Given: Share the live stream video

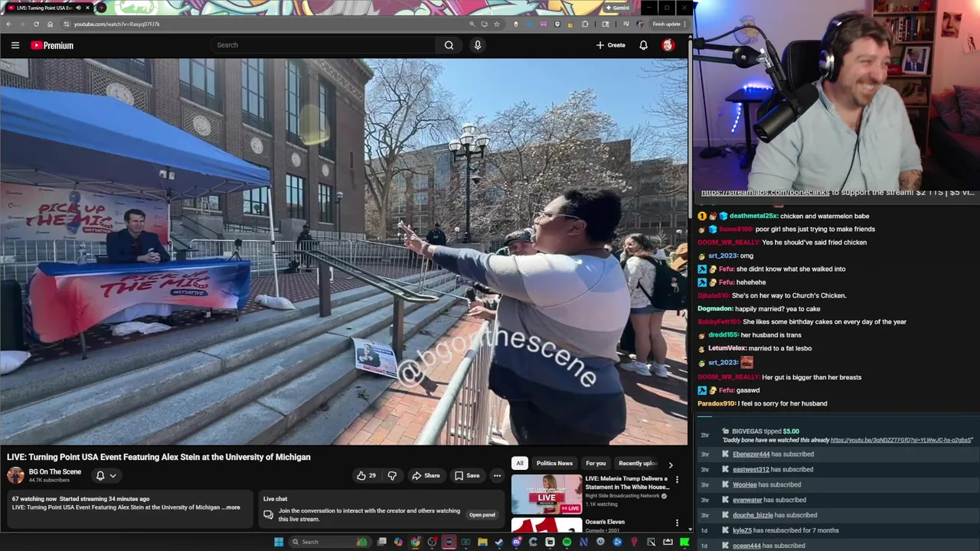Looking at the screenshot, I should 426,475.
